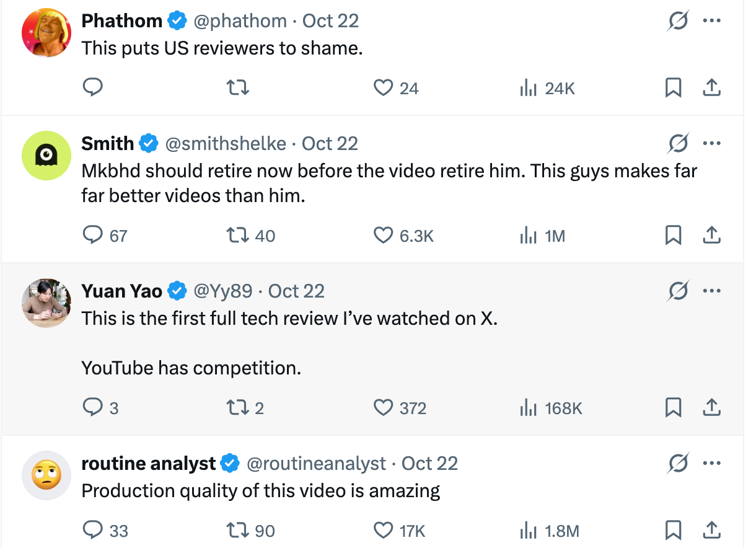Image resolution: width=756 pixels, height=548 pixels.
Task: Visit @smithshelke handle link
Action: coord(226,143)
